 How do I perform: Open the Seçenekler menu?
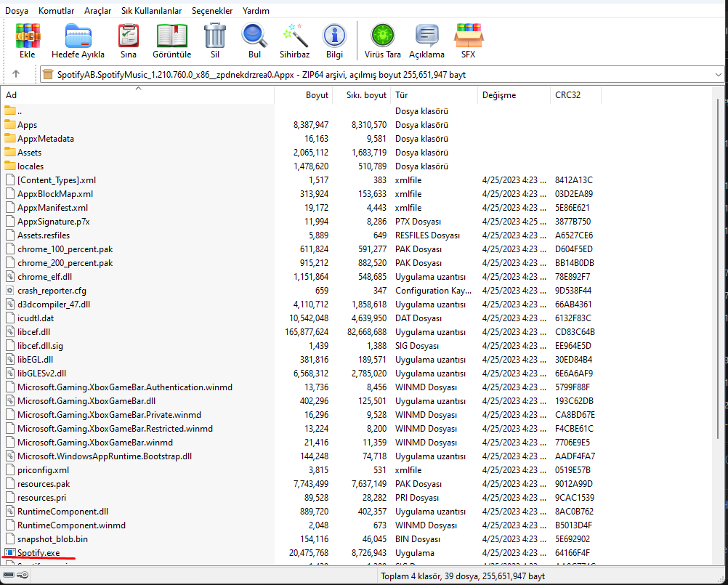(x=212, y=11)
